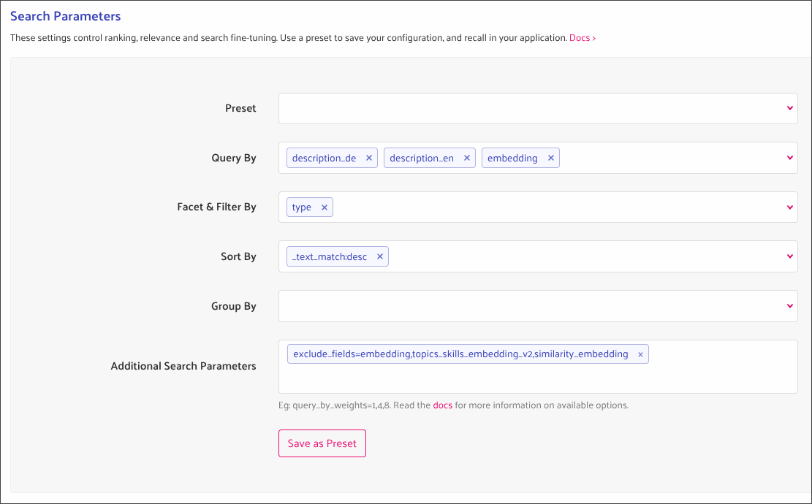The height and width of the screenshot is (504, 812).
Task: Click inside the empty Preset field
Action: 512,107
